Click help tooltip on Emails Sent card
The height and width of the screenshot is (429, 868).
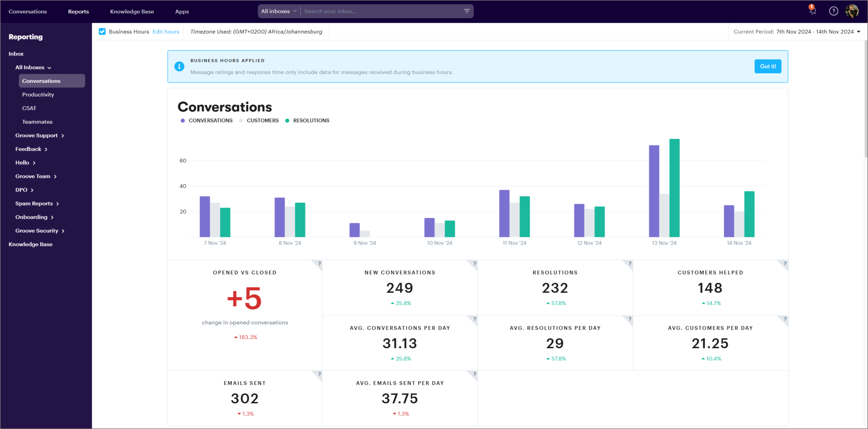point(320,374)
